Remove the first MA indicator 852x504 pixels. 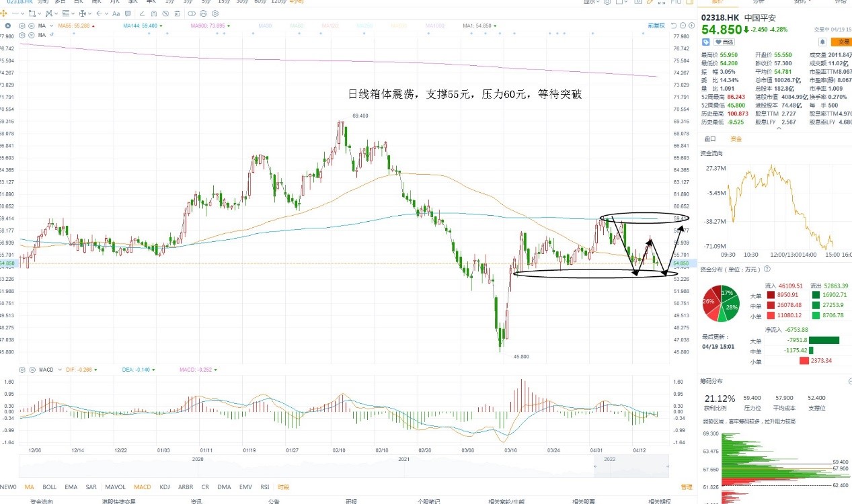click(31, 26)
